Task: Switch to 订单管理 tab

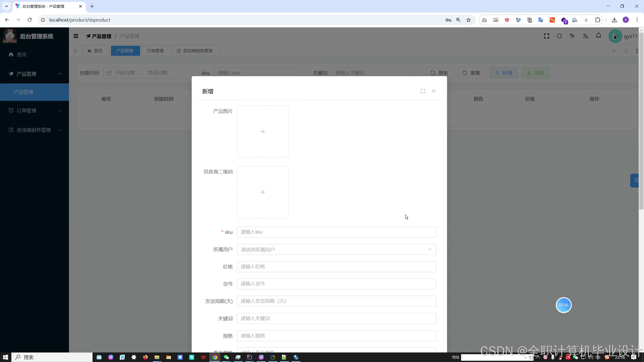Action: (x=155, y=51)
